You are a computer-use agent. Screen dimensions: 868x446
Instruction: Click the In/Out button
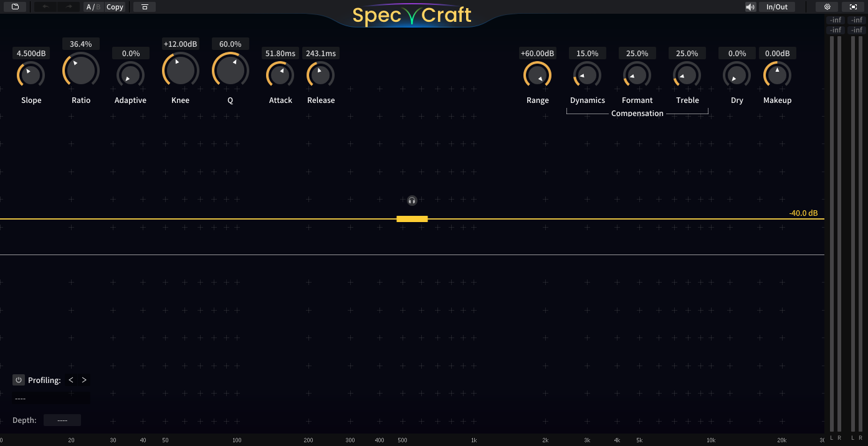point(776,7)
